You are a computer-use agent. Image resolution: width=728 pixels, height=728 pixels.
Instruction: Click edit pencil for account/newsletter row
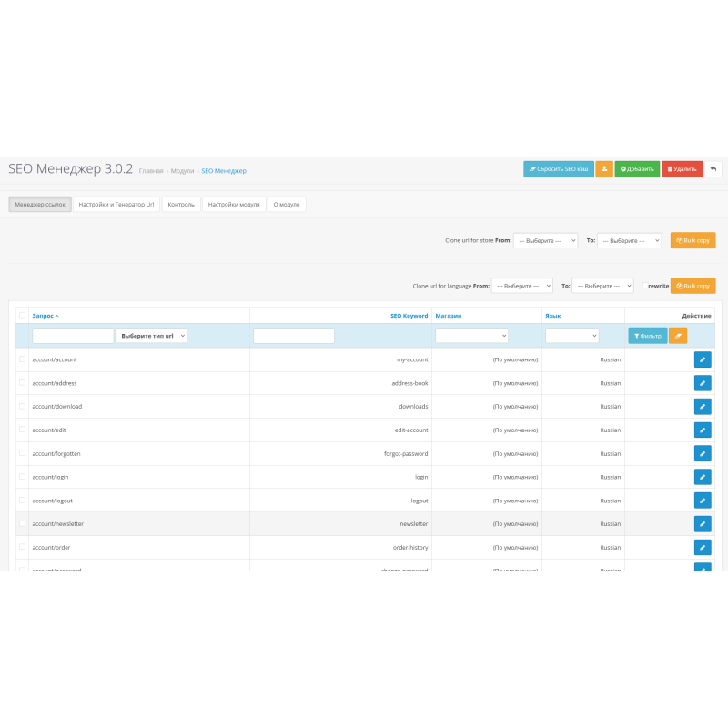pyautogui.click(x=703, y=524)
